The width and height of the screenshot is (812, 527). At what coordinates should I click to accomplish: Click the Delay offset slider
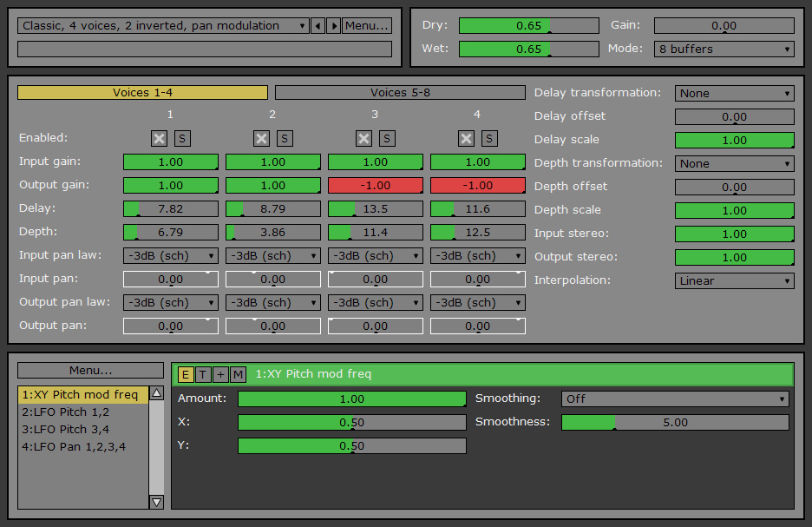point(734,117)
